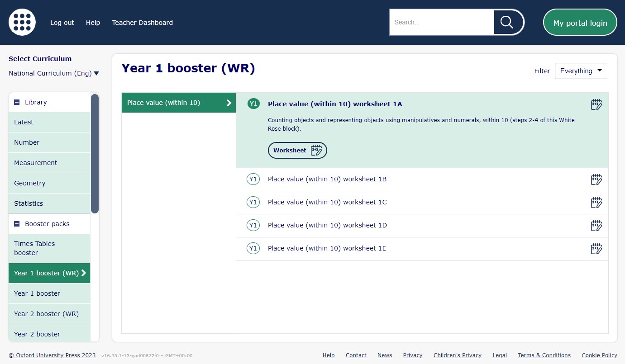This screenshot has width=625, height=364.
Task: Click the calendar assign icon for worksheet 1A
Action: tap(596, 104)
